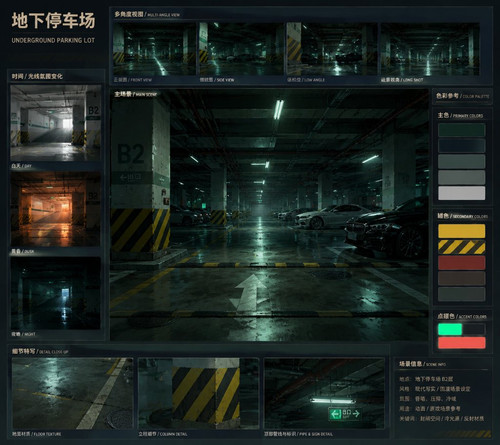Click the 多角度视图 MULTI-ANGLE VIEW heading

pos(147,14)
